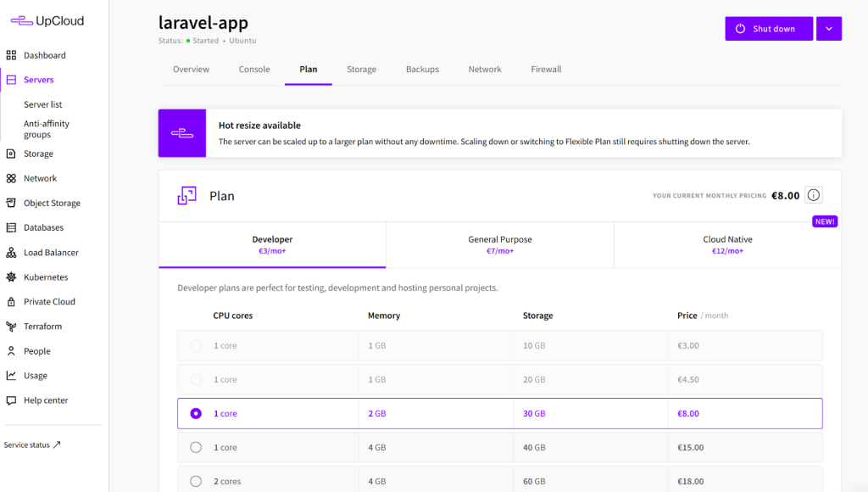This screenshot has height=492, width=868.
Task: Click the UpCloud logo in sidebar
Action: (47, 21)
